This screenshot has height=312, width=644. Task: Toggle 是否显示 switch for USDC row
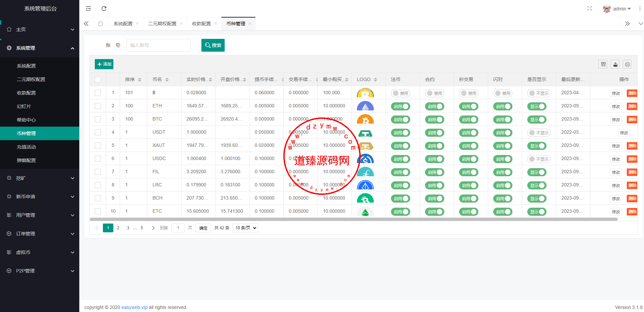coord(539,159)
